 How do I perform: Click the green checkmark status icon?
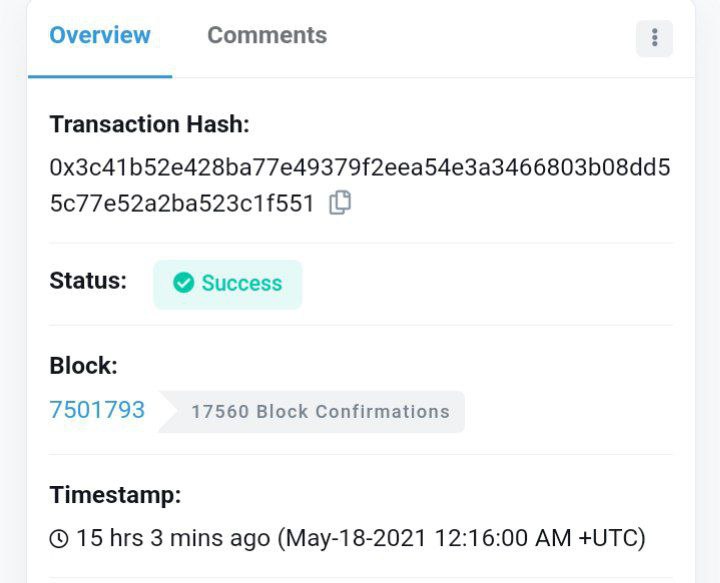pyautogui.click(x=183, y=284)
